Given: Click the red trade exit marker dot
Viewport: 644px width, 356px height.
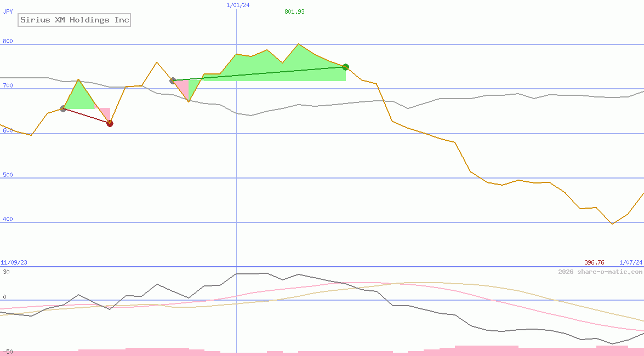Looking at the screenshot, I should [x=110, y=123].
